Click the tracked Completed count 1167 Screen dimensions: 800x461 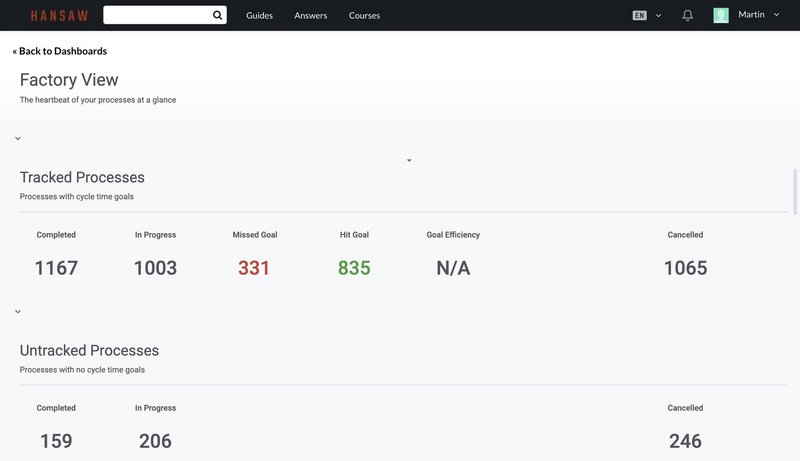point(56,268)
